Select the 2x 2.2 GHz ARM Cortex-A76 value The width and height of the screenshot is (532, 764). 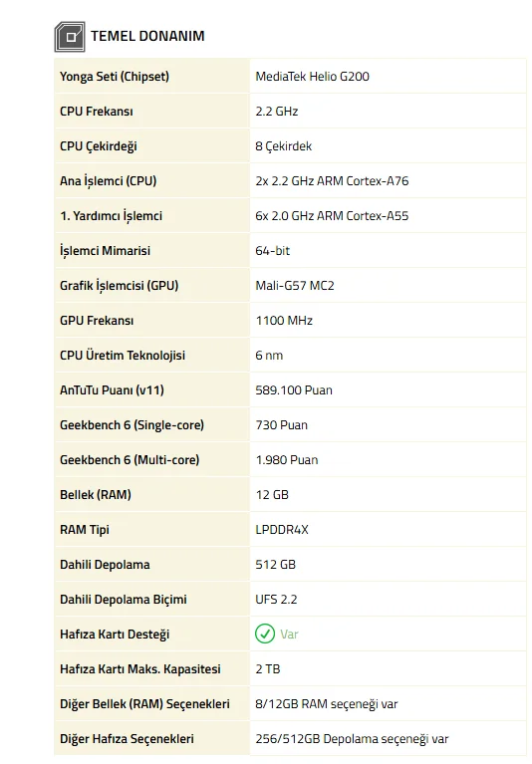[332, 181]
